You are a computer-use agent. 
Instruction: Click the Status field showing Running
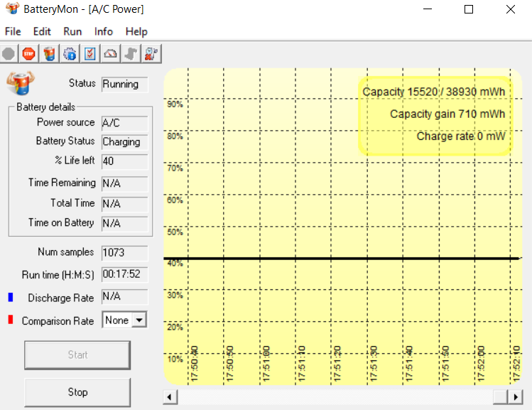[125, 84]
